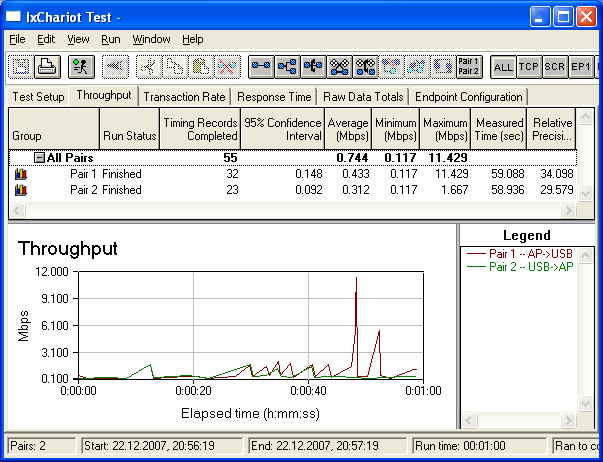The image size is (603, 462).
Task: Click the Stop test toolbar icon
Action: coord(115,67)
